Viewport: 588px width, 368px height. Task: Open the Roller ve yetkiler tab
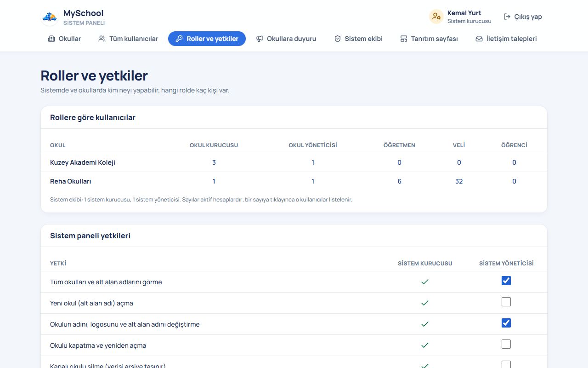point(207,39)
